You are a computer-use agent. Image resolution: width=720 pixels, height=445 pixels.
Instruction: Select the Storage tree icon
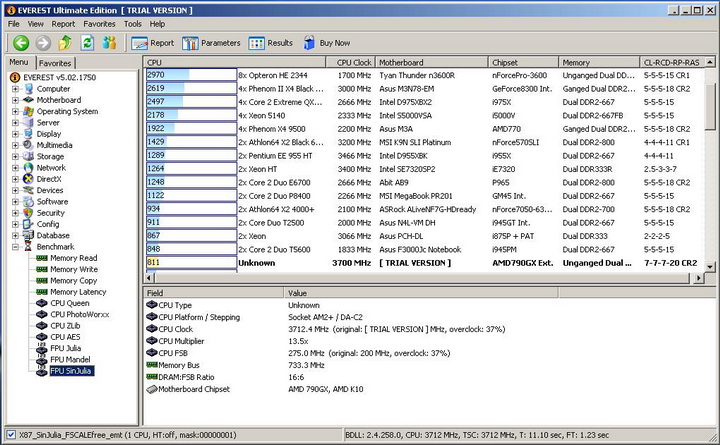[28, 156]
